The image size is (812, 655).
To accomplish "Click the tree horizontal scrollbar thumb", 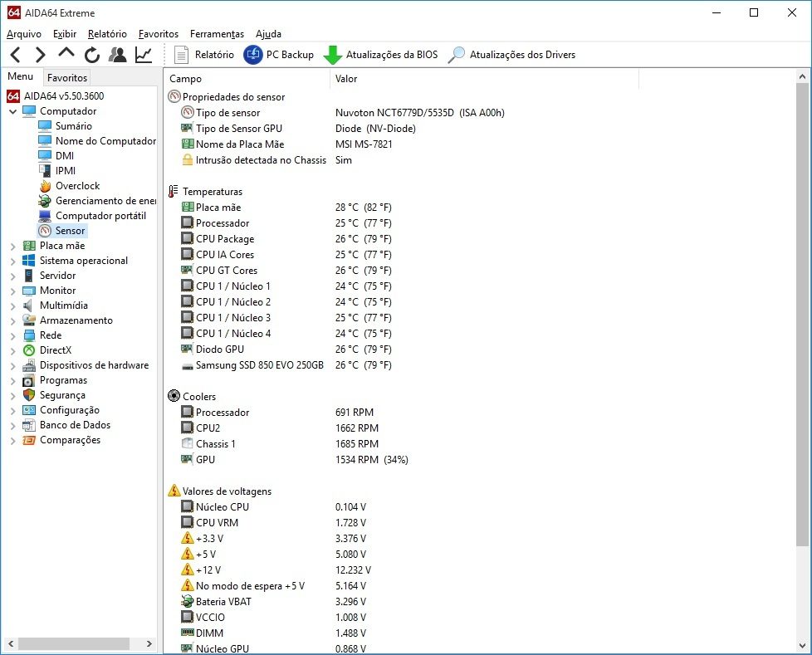I will 74,643.
